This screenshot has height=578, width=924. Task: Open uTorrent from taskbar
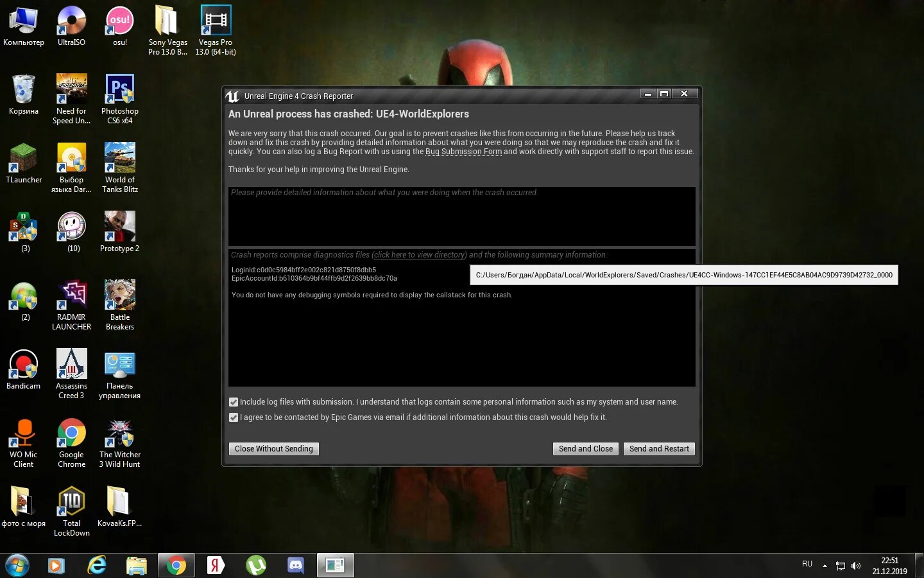click(255, 566)
